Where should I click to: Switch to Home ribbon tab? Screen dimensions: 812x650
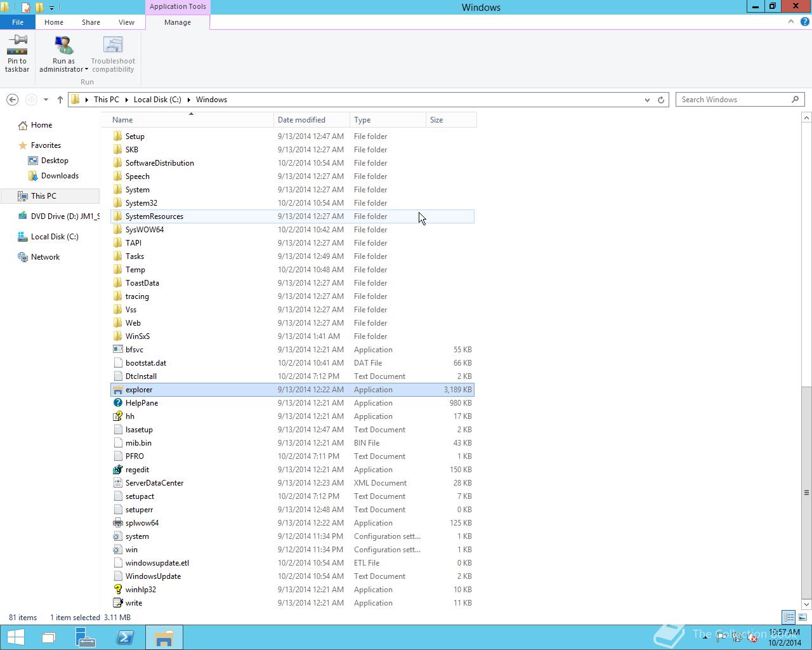tap(54, 22)
